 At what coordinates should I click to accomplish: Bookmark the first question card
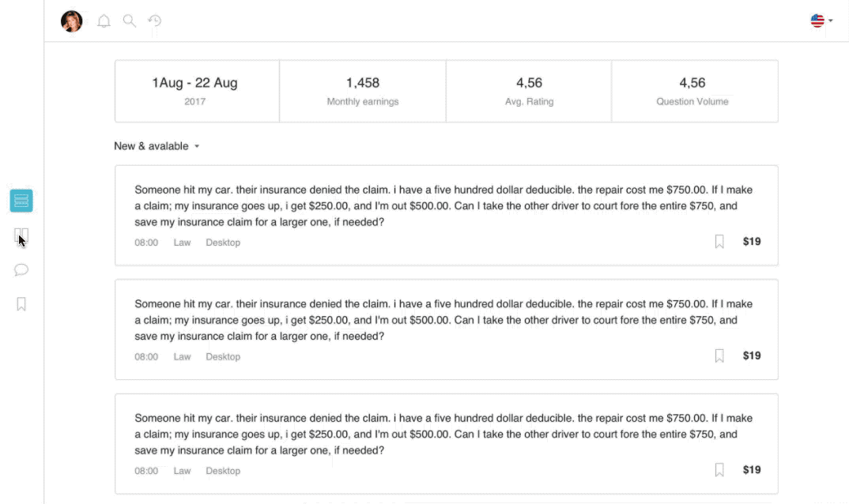719,242
